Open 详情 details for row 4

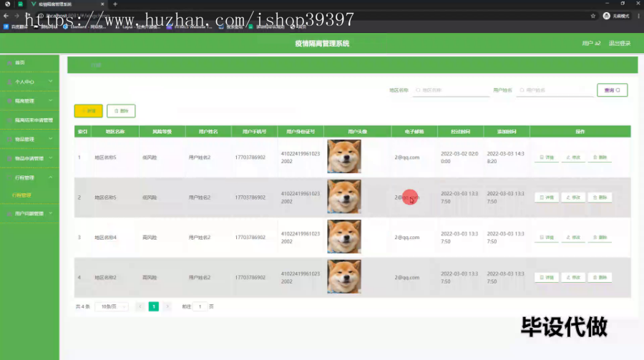click(x=547, y=278)
